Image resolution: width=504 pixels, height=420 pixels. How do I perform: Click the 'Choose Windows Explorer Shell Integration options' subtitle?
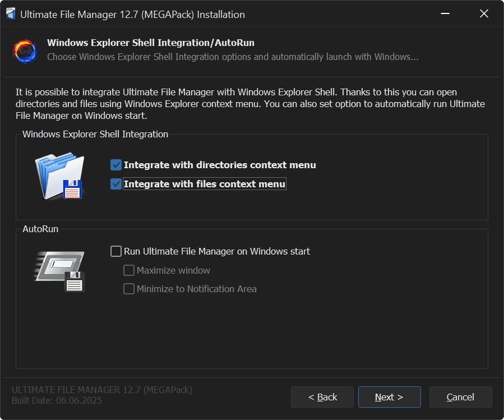[232, 57]
